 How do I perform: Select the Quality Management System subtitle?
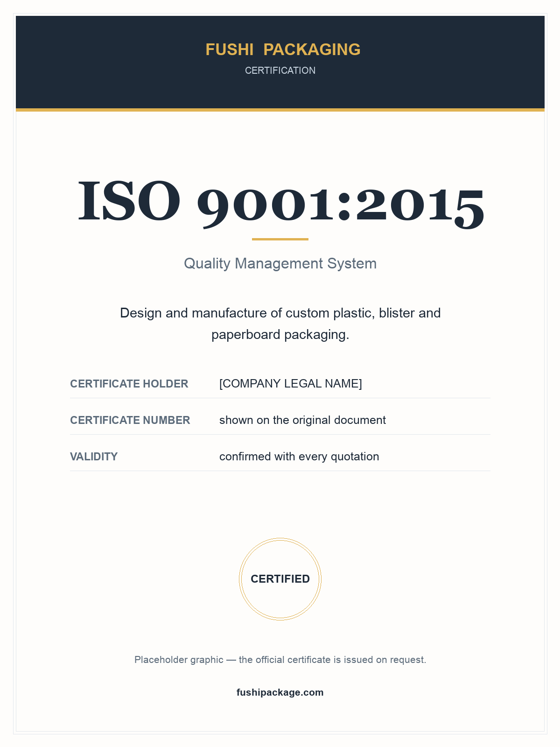(x=280, y=263)
